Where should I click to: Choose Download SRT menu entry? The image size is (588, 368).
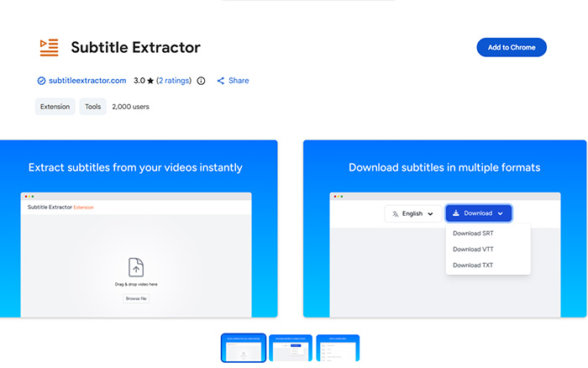pos(473,234)
